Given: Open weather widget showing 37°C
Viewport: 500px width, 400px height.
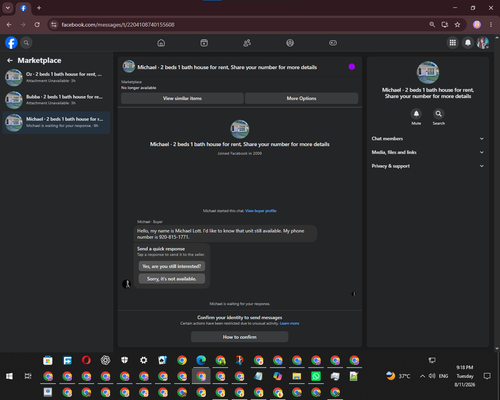Looking at the screenshot, I should point(398,376).
